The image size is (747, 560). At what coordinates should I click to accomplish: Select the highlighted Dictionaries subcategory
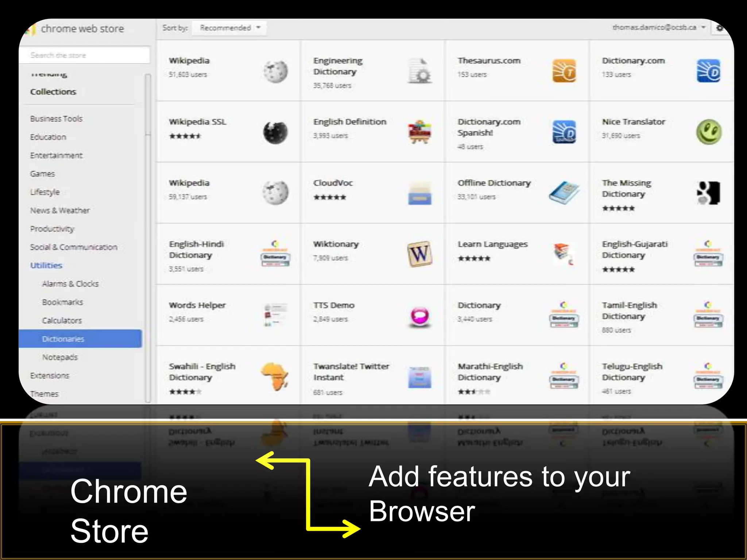coord(80,339)
